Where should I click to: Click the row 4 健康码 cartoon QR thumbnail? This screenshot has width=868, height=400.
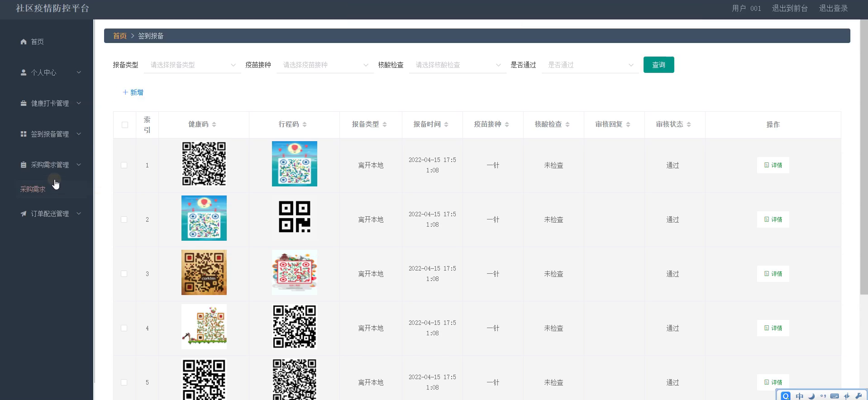click(204, 327)
